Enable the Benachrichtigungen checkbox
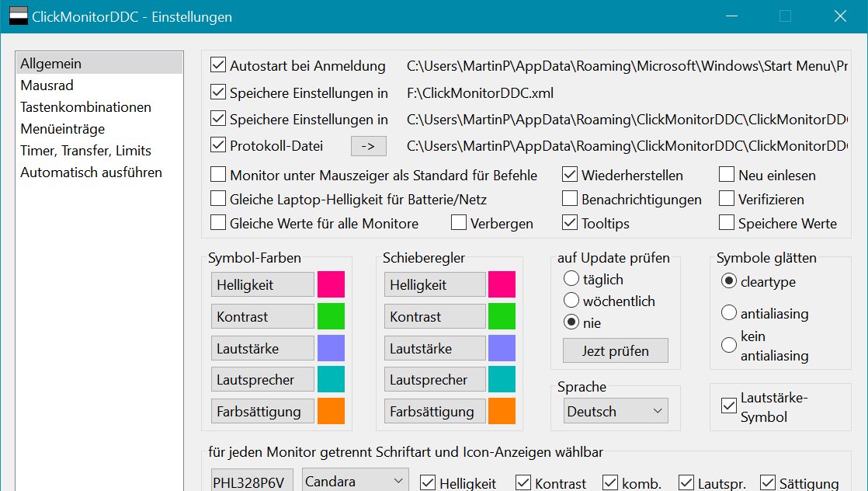This screenshot has width=868, height=491. [570, 199]
